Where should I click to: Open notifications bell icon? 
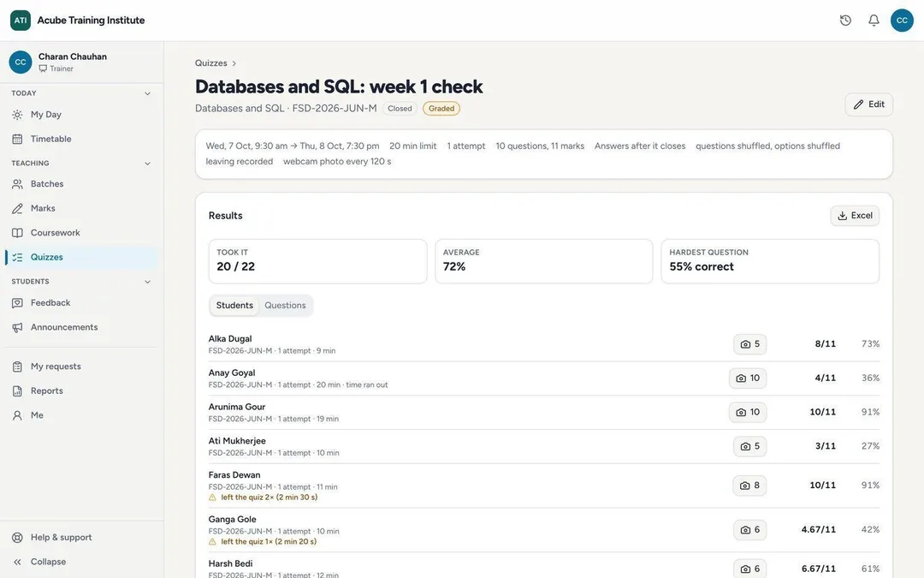pos(874,20)
